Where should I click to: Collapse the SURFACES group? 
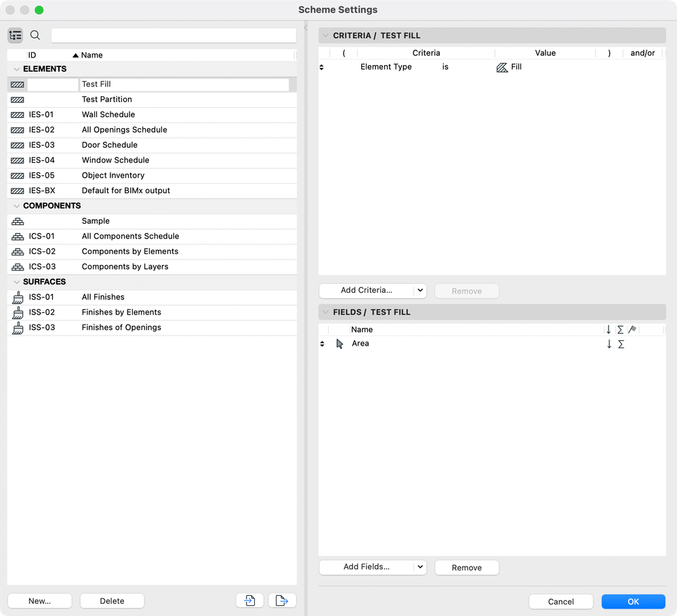tap(16, 282)
